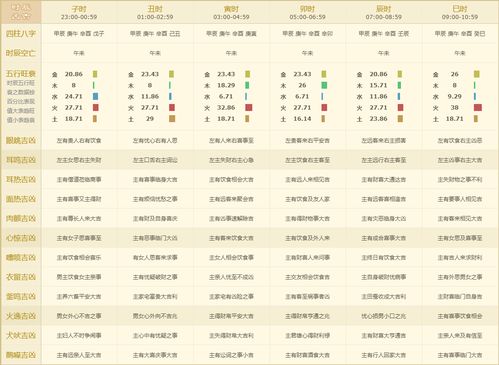The height and width of the screenshot is (365, 499).
Task: Click the 卯时 05:00-06:59 column header
Action: pos(307,13)
